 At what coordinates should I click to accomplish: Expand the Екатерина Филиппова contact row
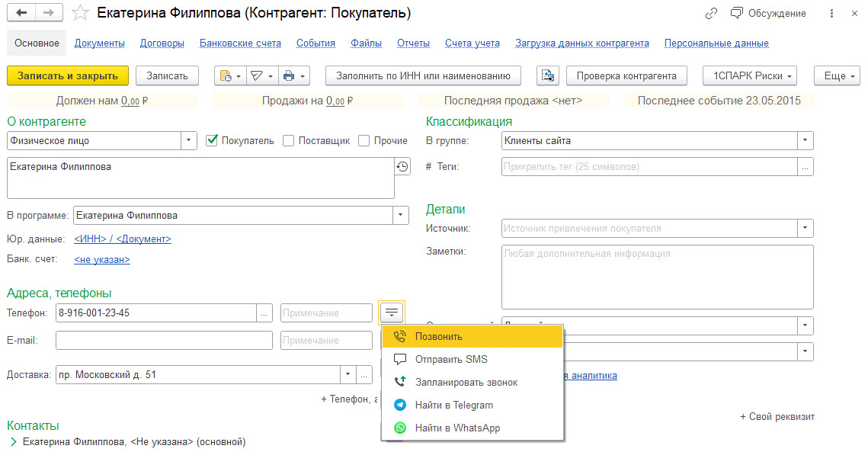(x=13, y=441)
